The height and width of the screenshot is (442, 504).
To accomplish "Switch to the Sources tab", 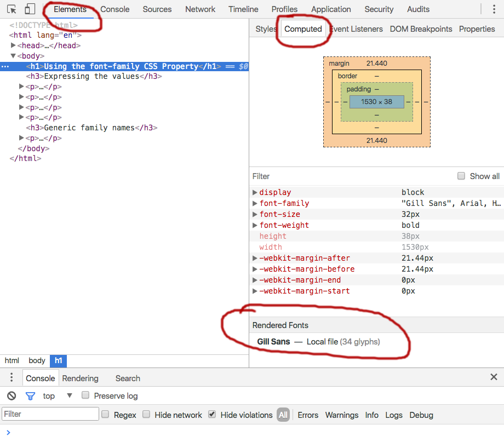I will coord(157,9).
